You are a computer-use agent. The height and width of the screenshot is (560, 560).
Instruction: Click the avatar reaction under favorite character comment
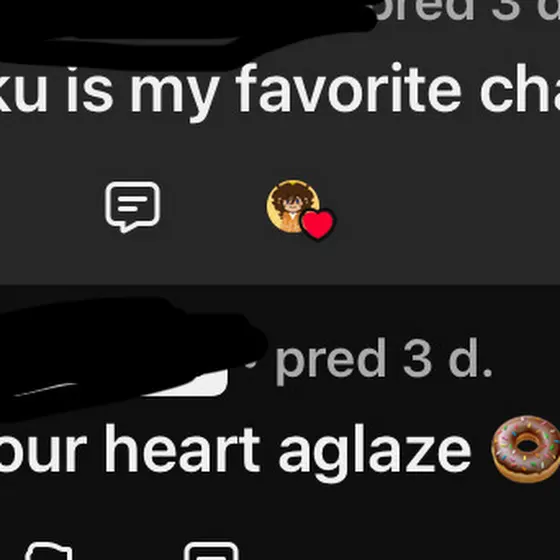pos(293,206)
